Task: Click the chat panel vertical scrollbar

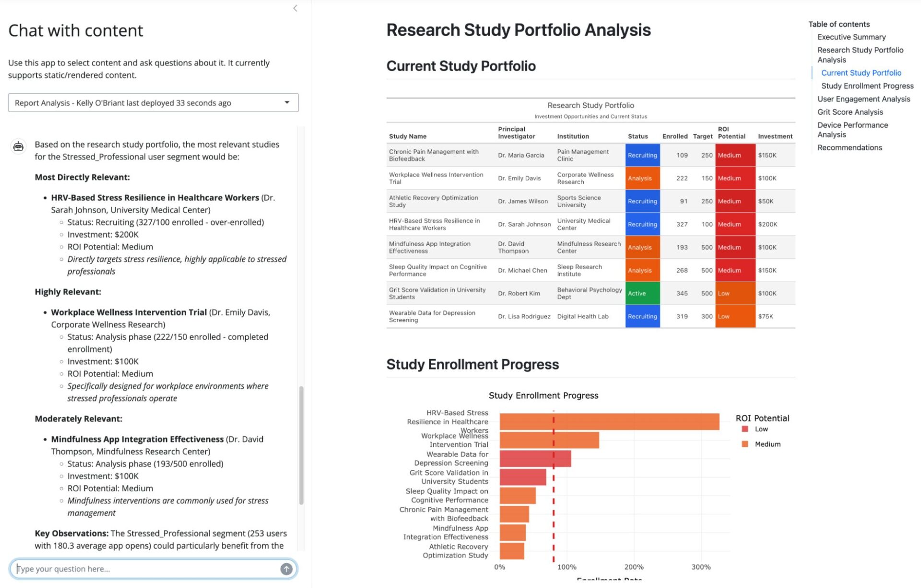Action: (x=301, y=445)
